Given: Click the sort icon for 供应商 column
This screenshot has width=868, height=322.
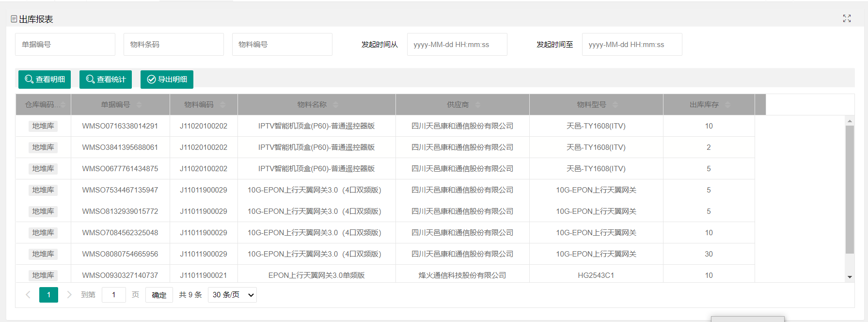Looking at the screenshot, I should 478,105.
